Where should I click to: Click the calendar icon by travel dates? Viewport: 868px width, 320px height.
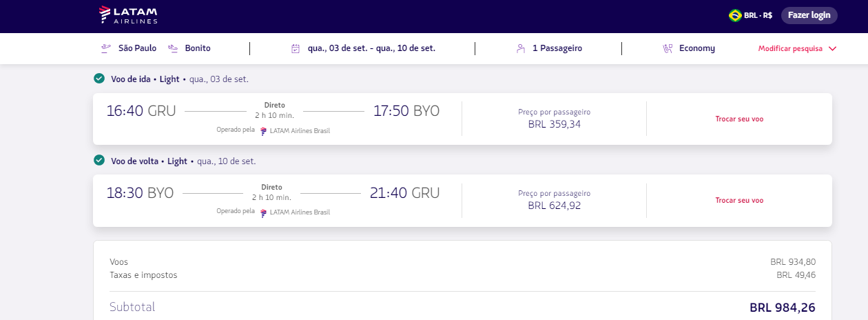coord(296,49)
